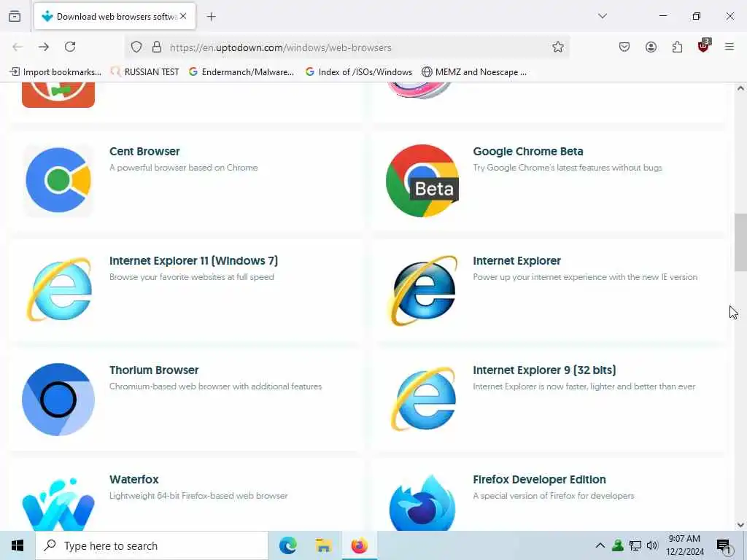Open the Import bookmarks... bookmark
The width and height of the screenshot is (747, 560).
click(x=56, y=72)
